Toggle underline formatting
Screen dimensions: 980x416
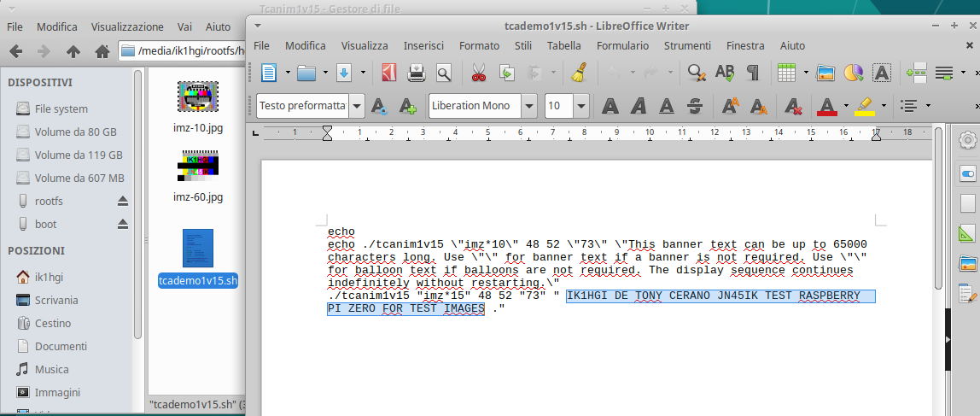tap(667, 106)
